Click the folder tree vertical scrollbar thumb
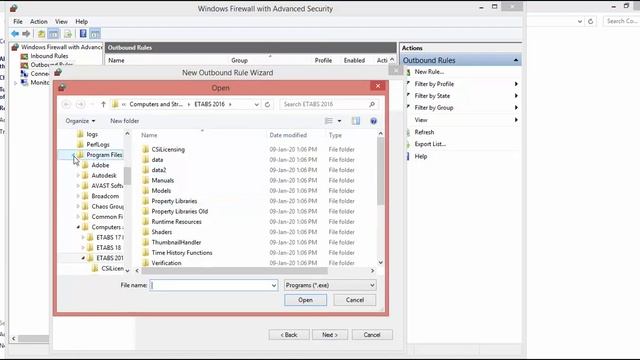Viewport: 640px width, 360px height. pos(127,176)
